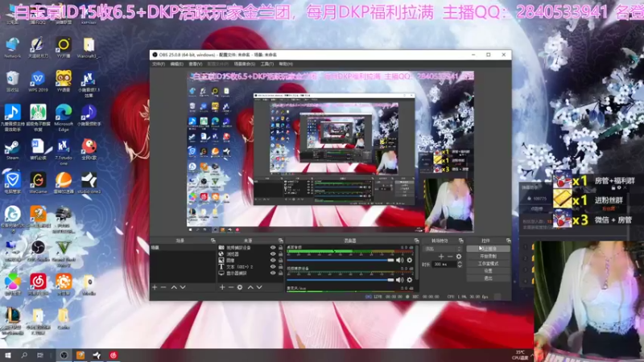
Task: Pop out the Scenes dock panel
Action: tap(213, 241)
